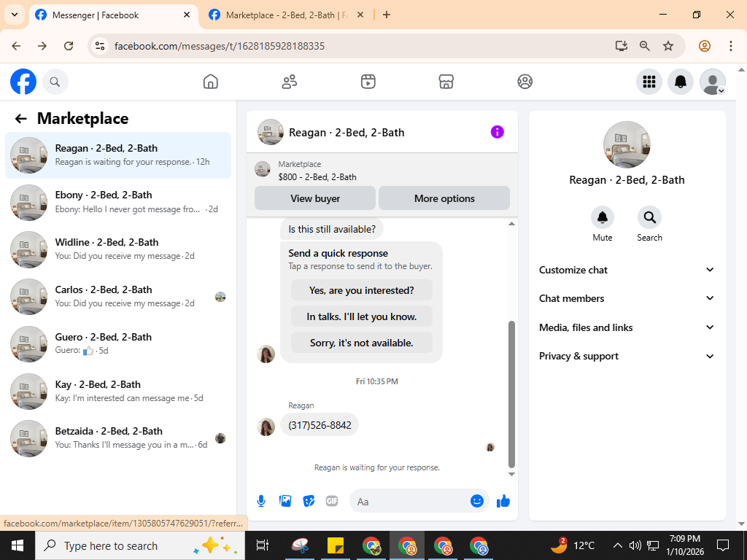This screenshot has width=747, height=560.
Task: Click the Facebook logo icon
Action: pos(23,82)
